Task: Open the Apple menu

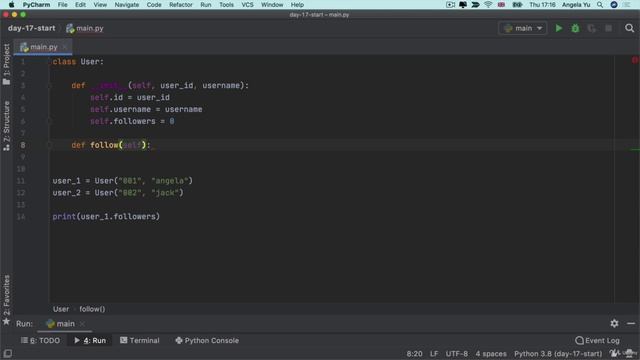Action: point(11,4)
